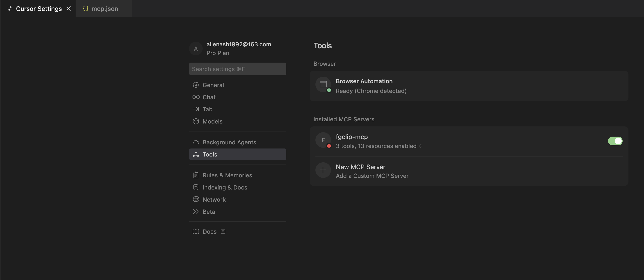Click the Background Agents cloud icon
This screenshot has width=644, height=280.
pos(196,142)
